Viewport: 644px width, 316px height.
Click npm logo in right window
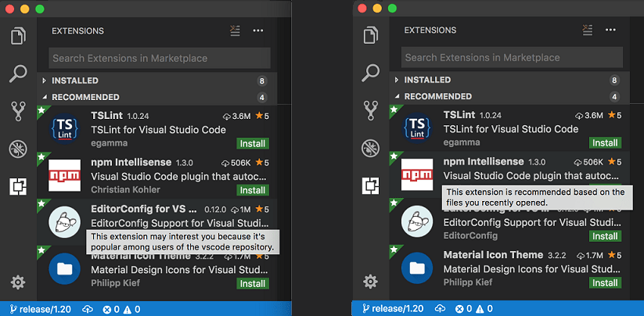click(x=417, y=174)
